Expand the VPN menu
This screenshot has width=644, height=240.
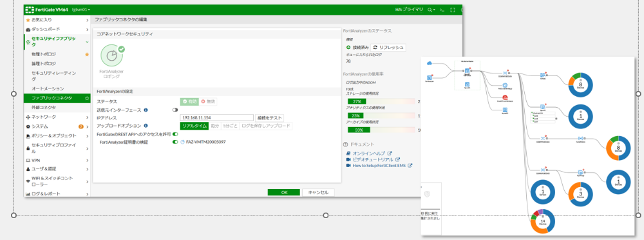(57, 161)
